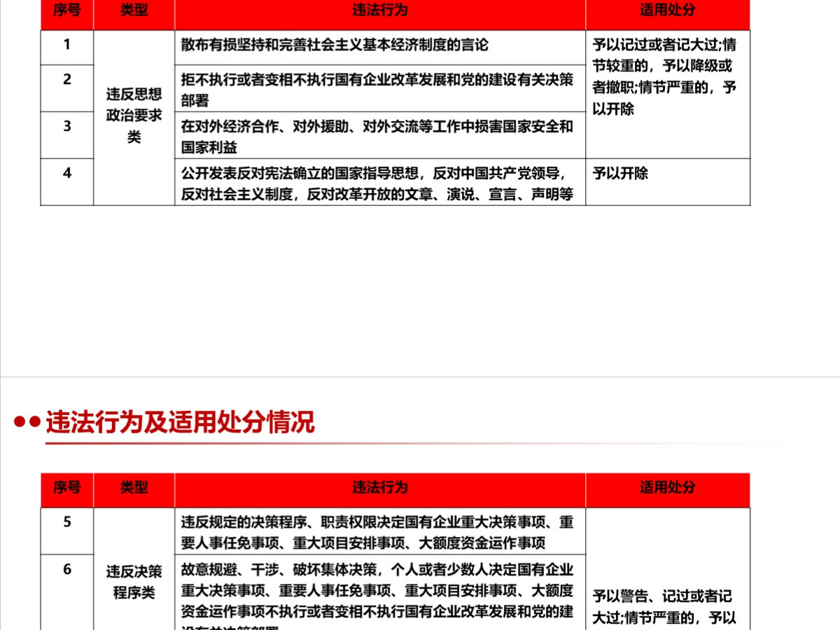Click the slide title 违法行为及适用处分情况
This screenshot has width=840, height=630.
[x=180, y=423]
